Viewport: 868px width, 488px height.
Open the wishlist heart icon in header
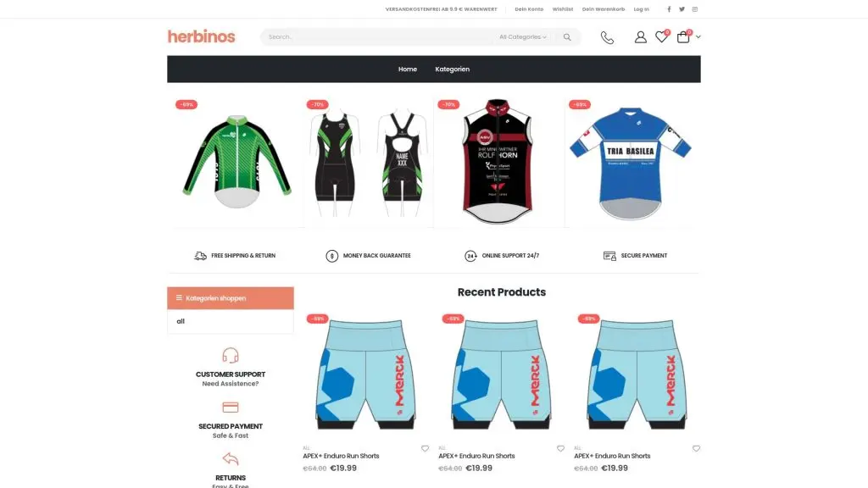(661, 37)
